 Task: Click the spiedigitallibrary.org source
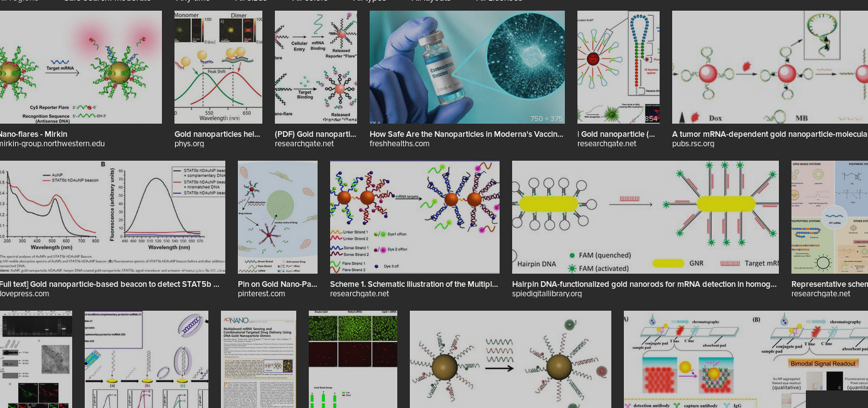pyautogui.click(x=547, y=294)
